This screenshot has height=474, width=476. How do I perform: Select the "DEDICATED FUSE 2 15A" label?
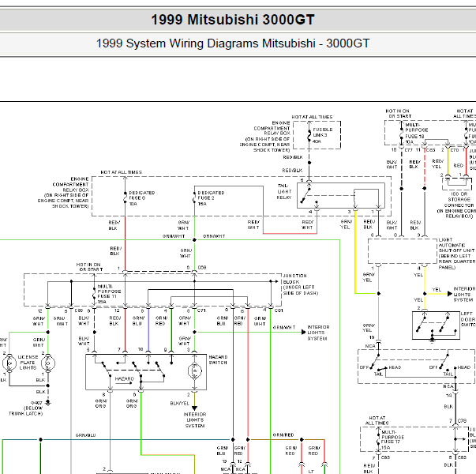(x=211, y=198)
